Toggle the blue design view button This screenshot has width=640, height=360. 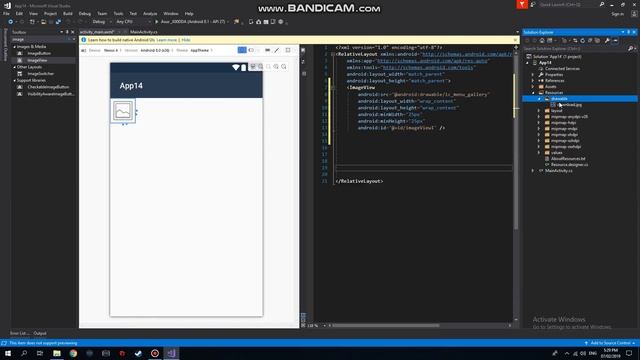[242, 50]
